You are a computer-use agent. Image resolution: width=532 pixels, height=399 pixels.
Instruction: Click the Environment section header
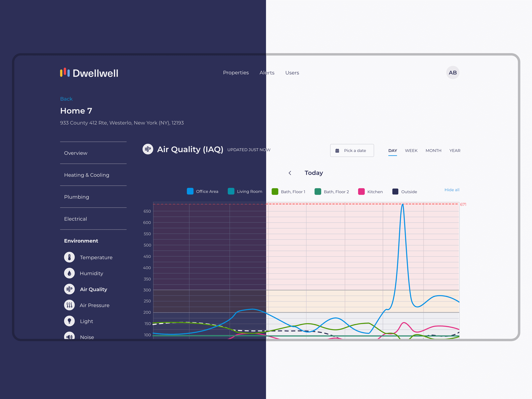coord(81,241)
